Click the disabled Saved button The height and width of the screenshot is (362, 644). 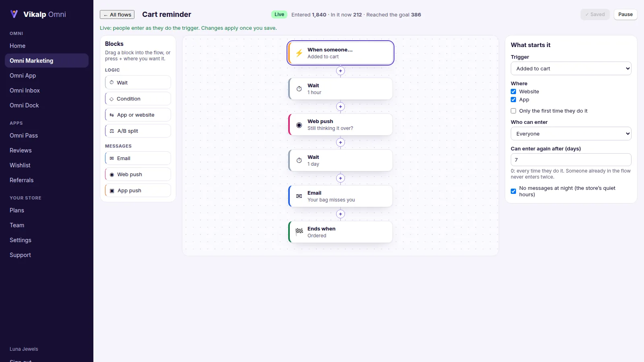[595, 14]
